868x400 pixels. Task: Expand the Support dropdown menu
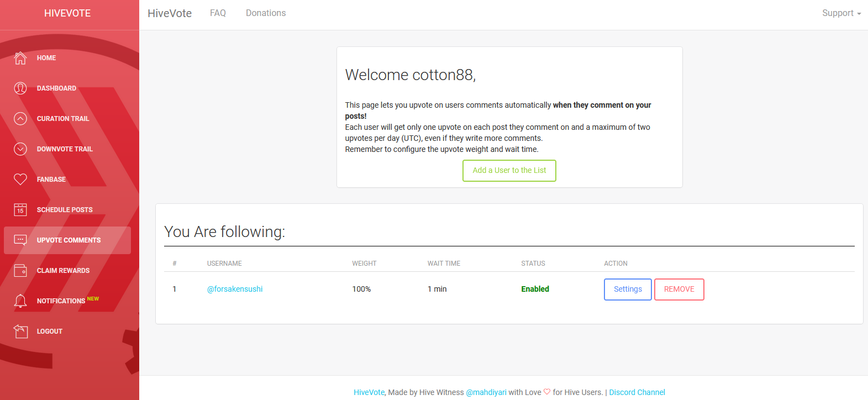tap(841, 13)
